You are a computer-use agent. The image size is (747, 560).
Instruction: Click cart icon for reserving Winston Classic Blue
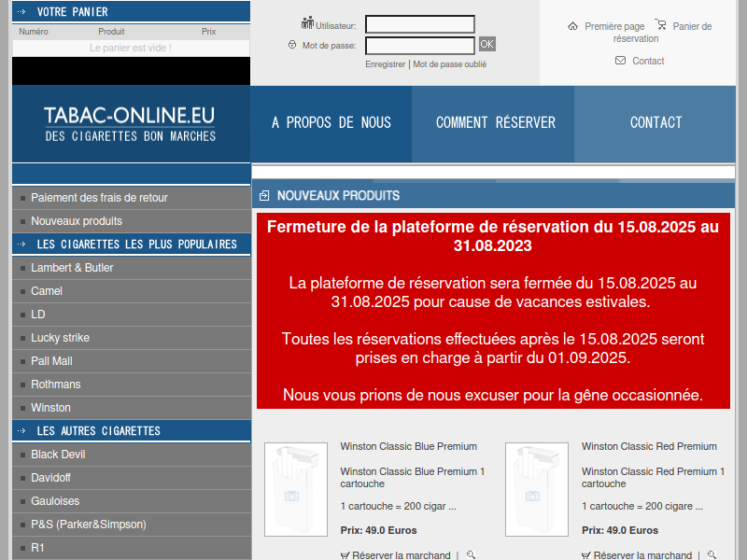click(x=345, y=555)
